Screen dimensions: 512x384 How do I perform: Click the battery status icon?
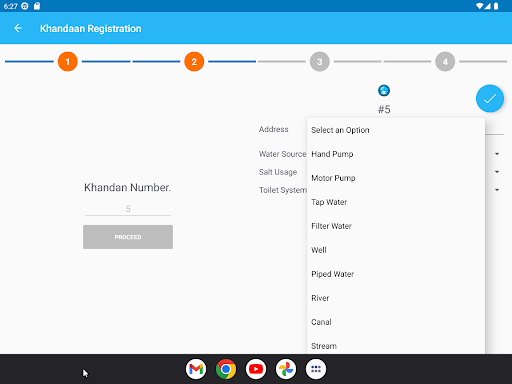496,6
